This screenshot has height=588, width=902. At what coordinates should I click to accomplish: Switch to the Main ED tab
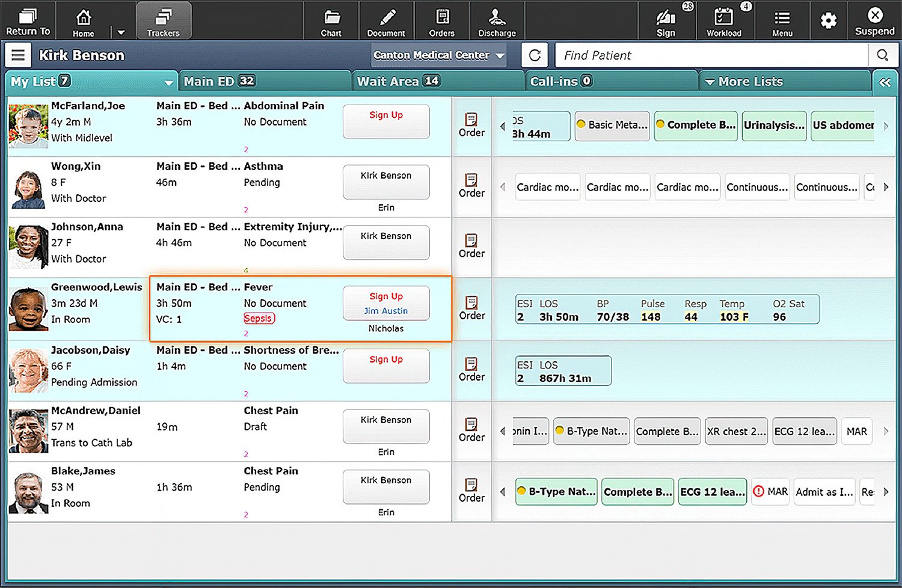pyautogui.click(x=265, y=81)
